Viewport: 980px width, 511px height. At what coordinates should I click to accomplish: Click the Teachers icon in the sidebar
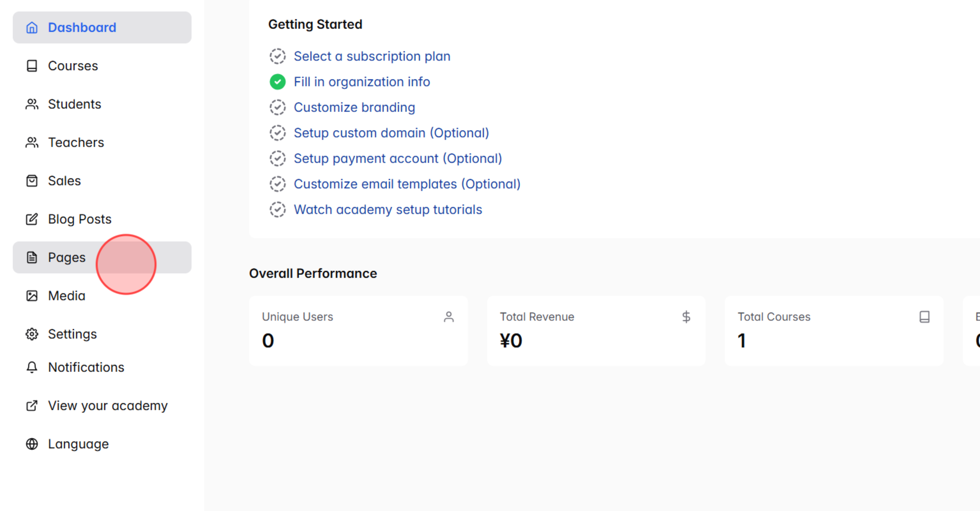click(x=32, y=142)
